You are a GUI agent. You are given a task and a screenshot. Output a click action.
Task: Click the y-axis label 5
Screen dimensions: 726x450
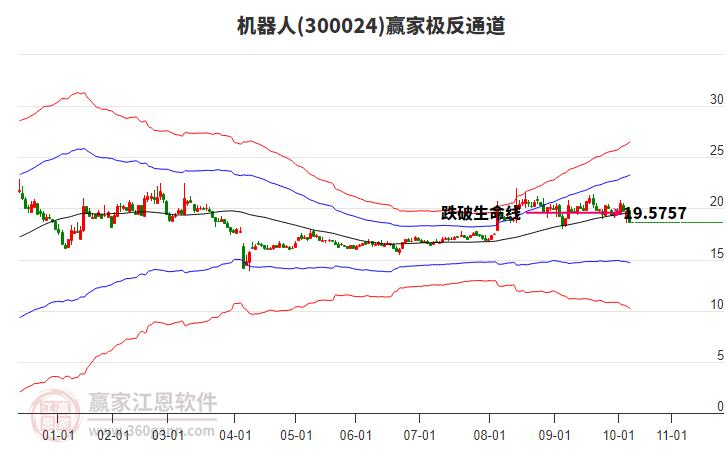720,355
